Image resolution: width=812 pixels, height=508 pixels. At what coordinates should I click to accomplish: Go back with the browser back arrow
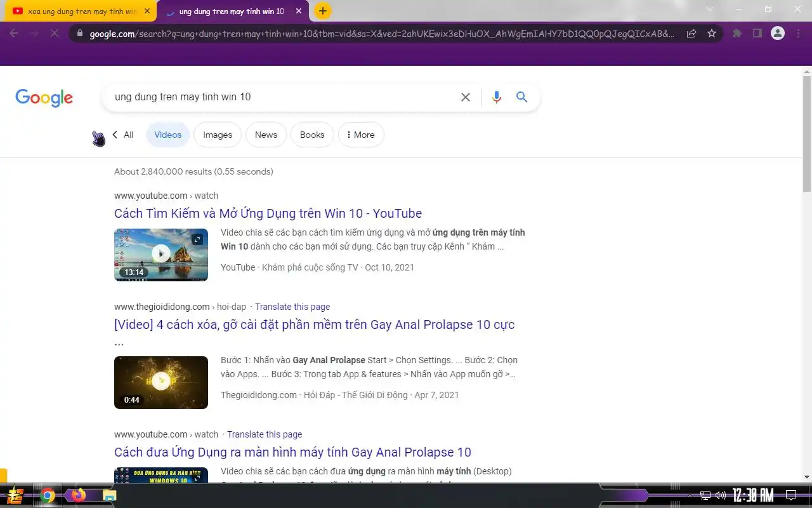(14, 33)
